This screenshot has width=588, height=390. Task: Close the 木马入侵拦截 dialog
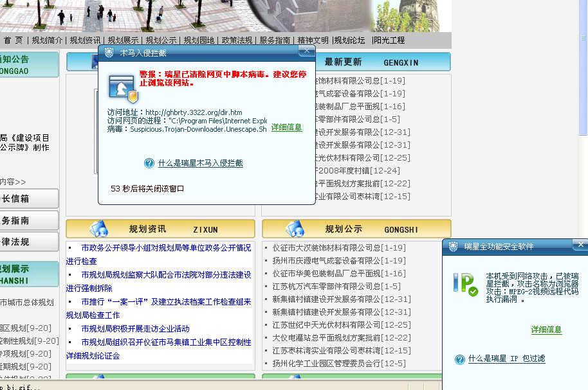pyautogui.click(x=307, y=50)
